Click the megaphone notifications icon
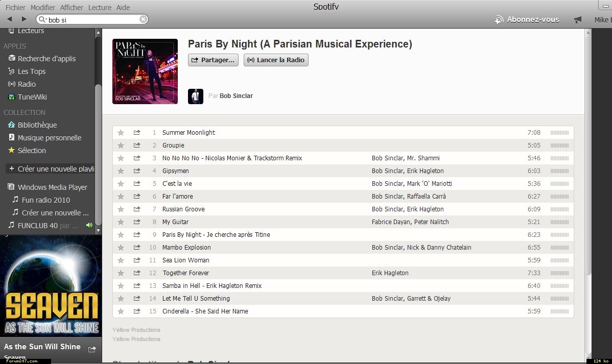The width and height of the screenshot is (612, 364). (x=578, y=19)
